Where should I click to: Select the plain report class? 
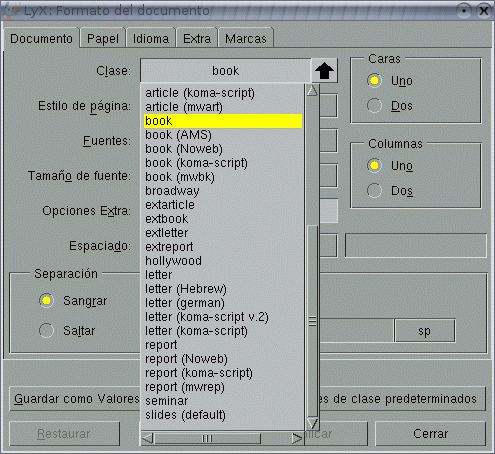click(x=223, y=345)
